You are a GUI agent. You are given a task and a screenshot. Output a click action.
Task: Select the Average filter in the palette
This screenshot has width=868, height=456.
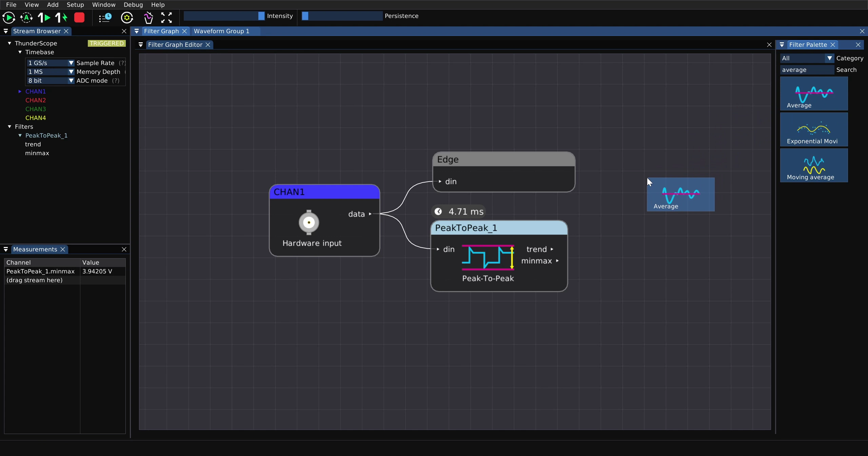point(814,94)
